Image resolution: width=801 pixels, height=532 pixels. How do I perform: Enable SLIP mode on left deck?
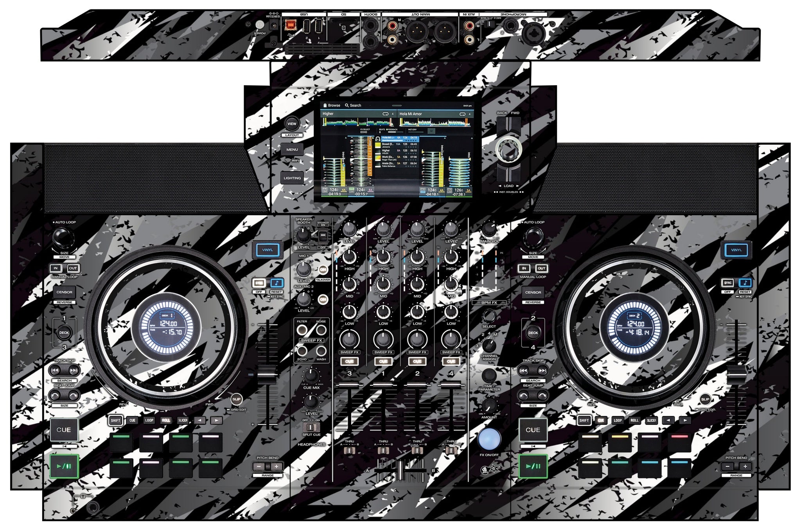tap(236, 399)
